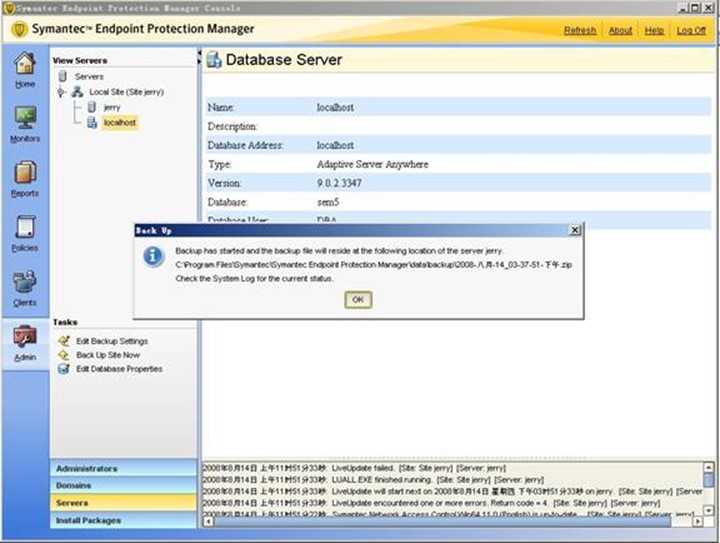Image resolution: width=720 pixels, height=543 pixels.
Task: Click the Log Off link
Action: click(691, 30)
